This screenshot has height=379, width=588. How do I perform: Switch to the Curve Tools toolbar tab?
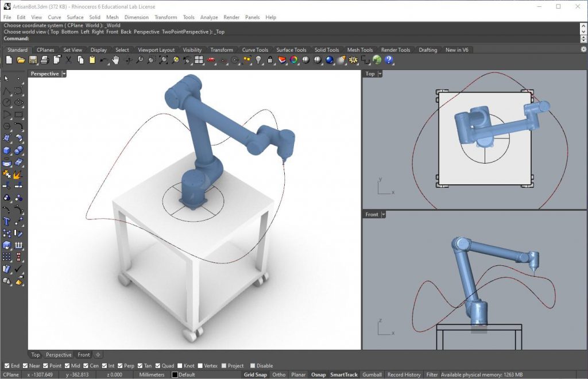point(255,50)
